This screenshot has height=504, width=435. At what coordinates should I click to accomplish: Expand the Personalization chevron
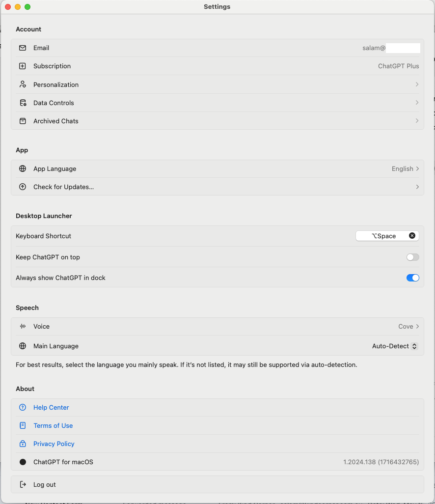417,84
